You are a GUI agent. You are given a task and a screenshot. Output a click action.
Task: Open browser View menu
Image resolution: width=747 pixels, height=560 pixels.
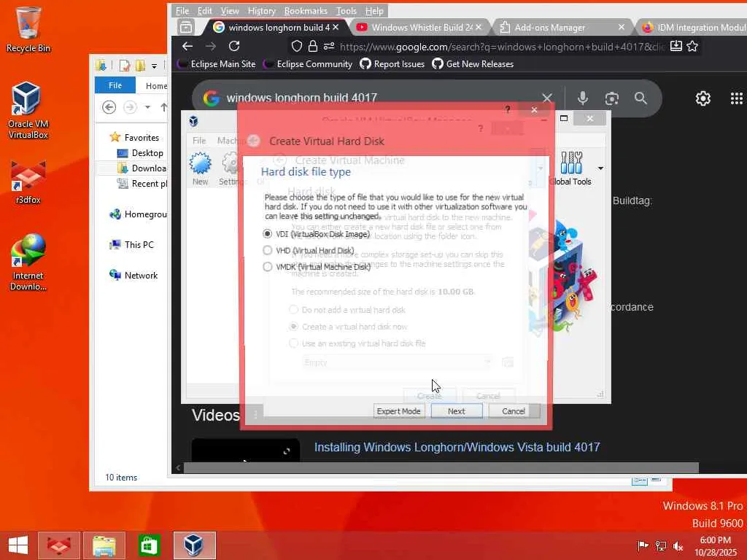(x=230, y=10)
